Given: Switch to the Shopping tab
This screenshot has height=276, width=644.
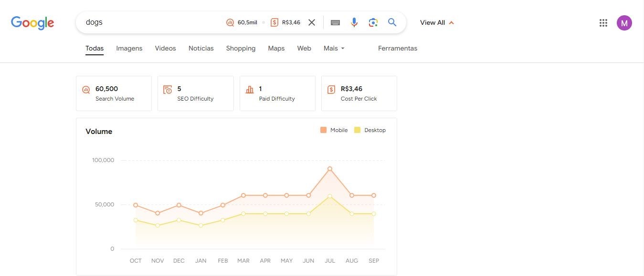Looking at the screenshot, I should tap(241, 48).
